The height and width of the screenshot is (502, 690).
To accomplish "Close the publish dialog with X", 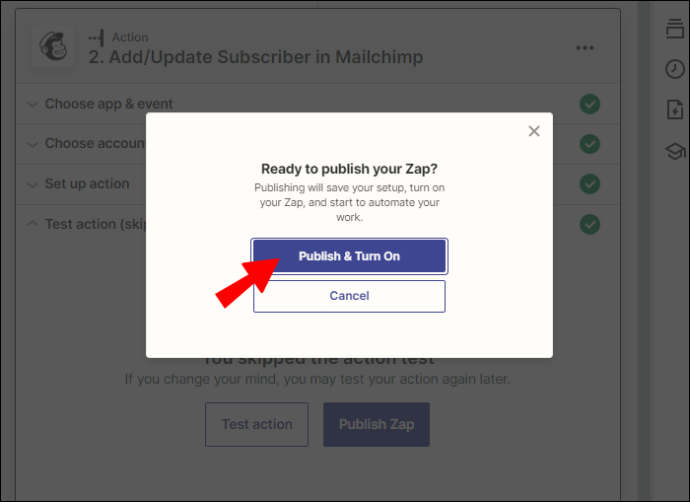I will 534,131.
